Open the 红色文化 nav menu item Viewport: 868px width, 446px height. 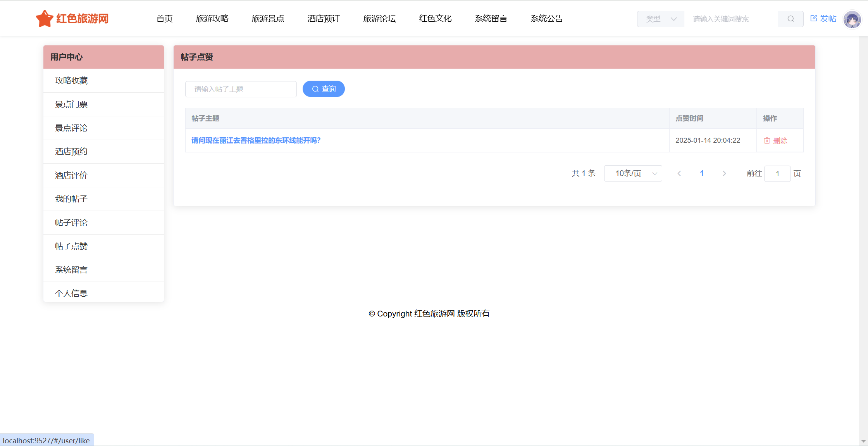435,19
